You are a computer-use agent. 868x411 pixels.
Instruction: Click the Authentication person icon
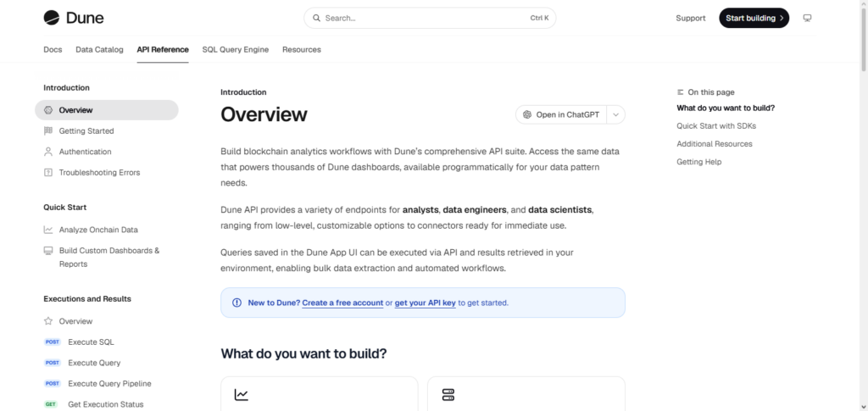coord(48,152)
